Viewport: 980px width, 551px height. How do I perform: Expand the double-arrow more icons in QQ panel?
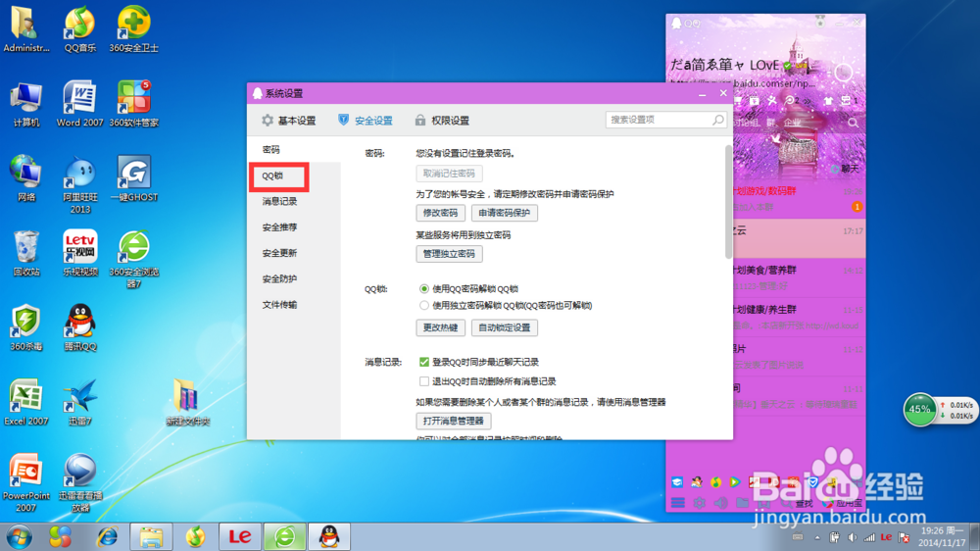(807, 101)
